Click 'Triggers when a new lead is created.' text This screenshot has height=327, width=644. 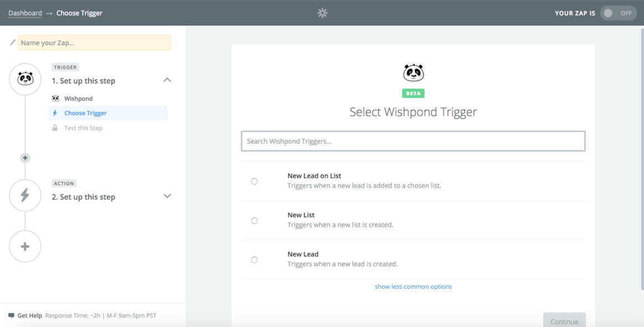(x=343, y=264)
